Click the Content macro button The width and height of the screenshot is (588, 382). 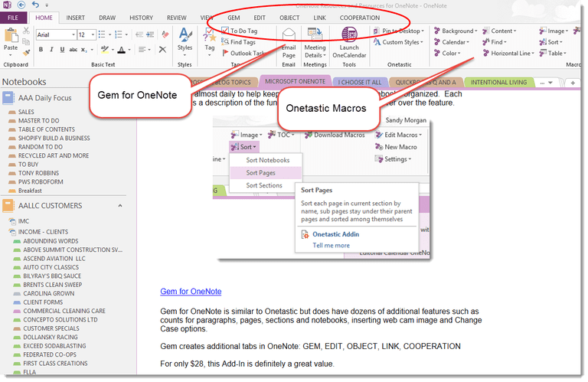click(499, 31)
